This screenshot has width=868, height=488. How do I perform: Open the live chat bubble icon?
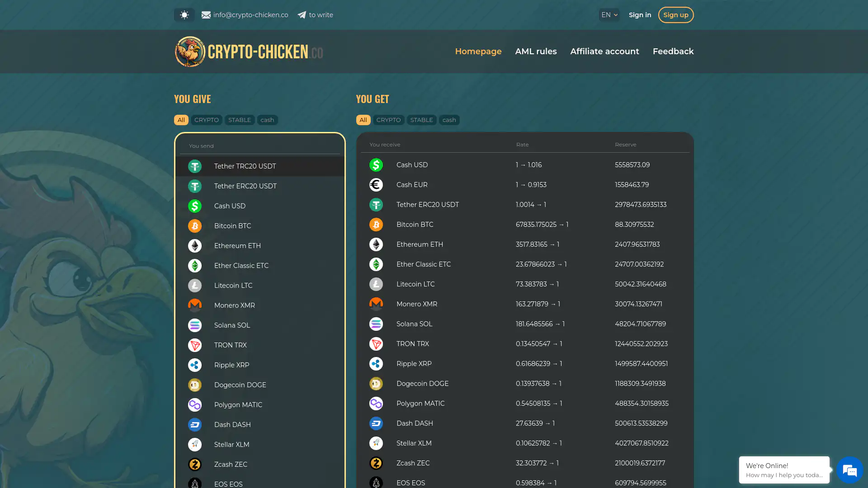click(x=849, y=470)
